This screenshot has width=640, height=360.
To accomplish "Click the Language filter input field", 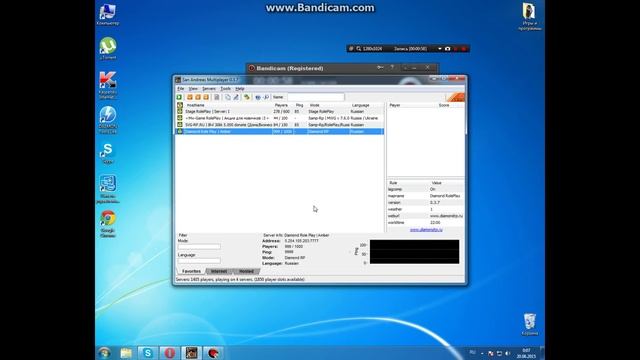I will tap(199, 260).
